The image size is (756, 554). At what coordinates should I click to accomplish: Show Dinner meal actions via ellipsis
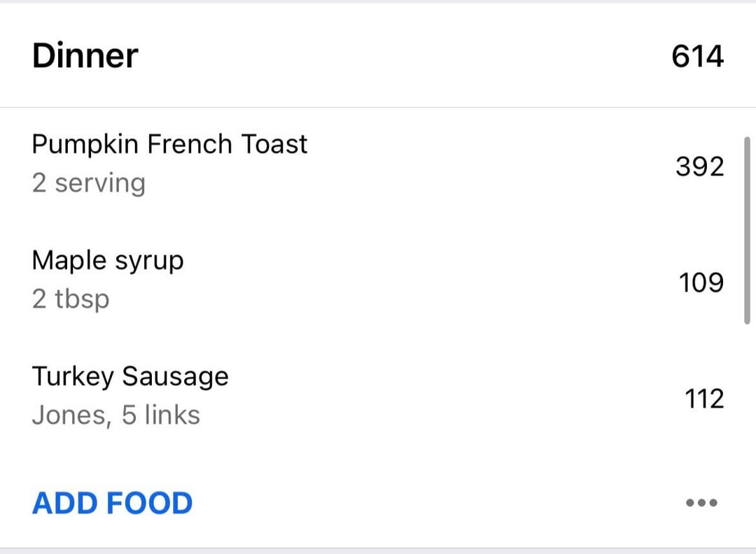click(x=701, y=502)
